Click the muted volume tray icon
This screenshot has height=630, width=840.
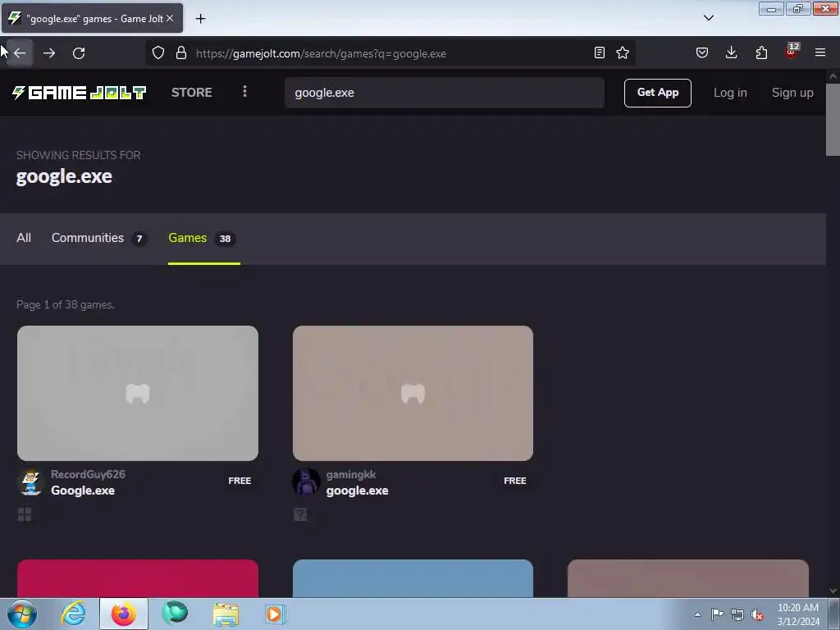click(757, 614)
